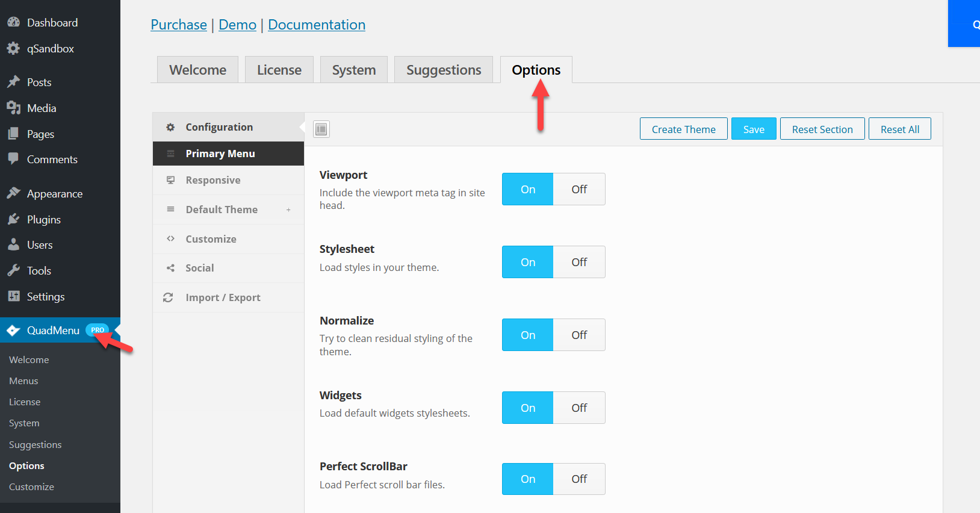The image size is (980, 513).
Task: Switch to the Suggestions tab
Action: point(444,70)
